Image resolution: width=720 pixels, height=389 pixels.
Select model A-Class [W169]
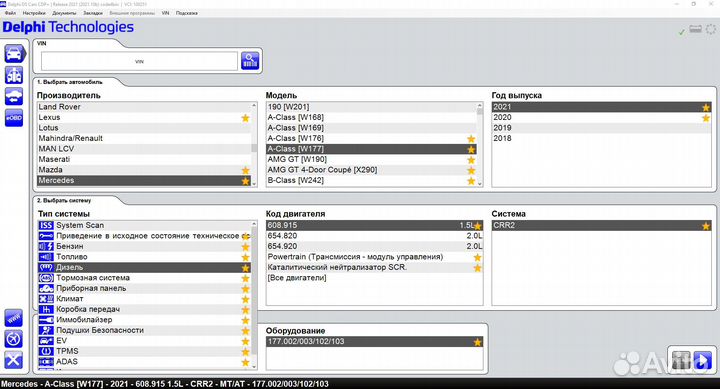371,128
